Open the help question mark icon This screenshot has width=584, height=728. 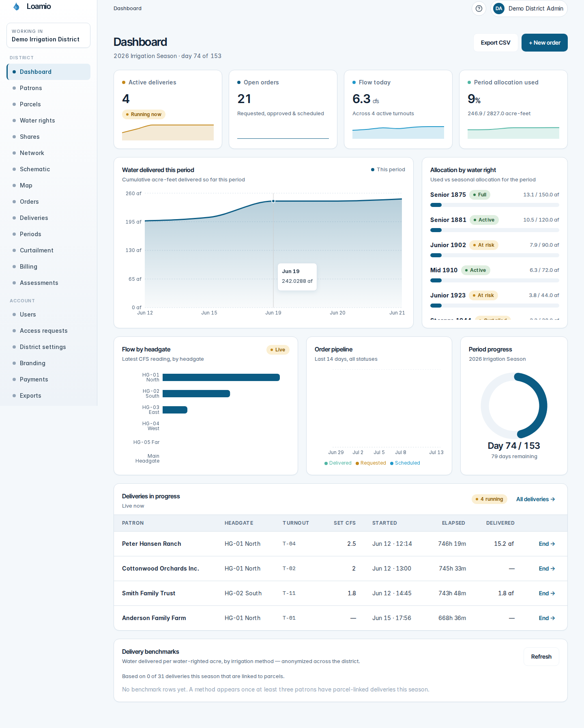(x=479, y=9)
